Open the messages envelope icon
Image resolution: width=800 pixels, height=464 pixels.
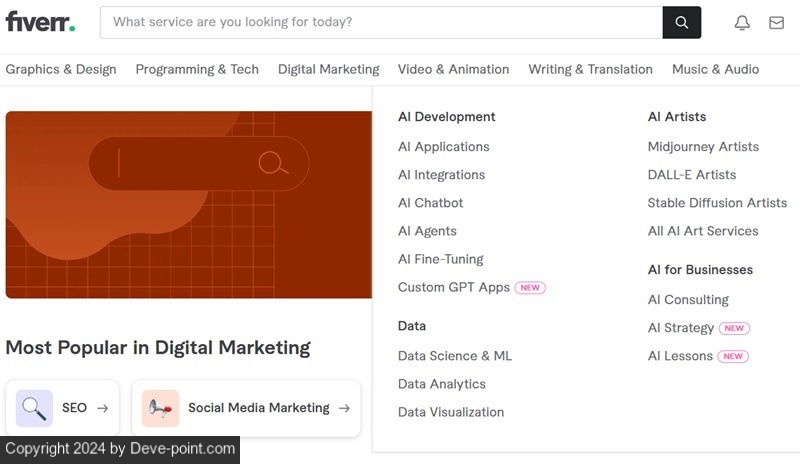pos(776,22)
